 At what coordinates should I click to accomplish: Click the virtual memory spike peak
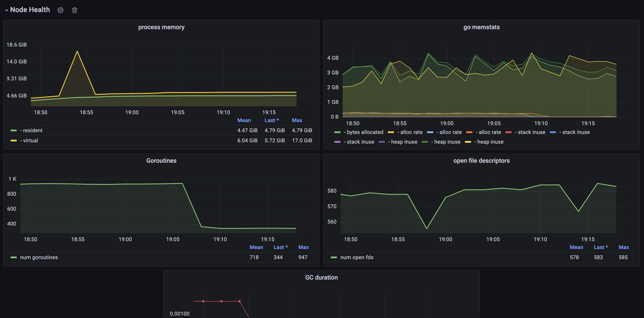(77, 51)
